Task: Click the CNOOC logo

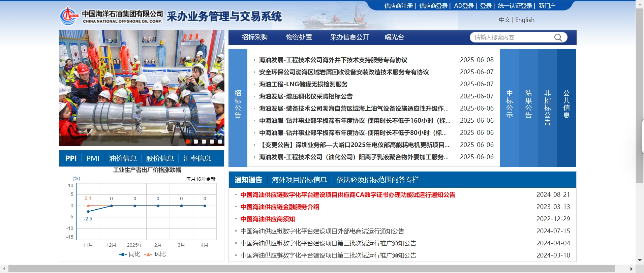Action: (x=69, y=16)
